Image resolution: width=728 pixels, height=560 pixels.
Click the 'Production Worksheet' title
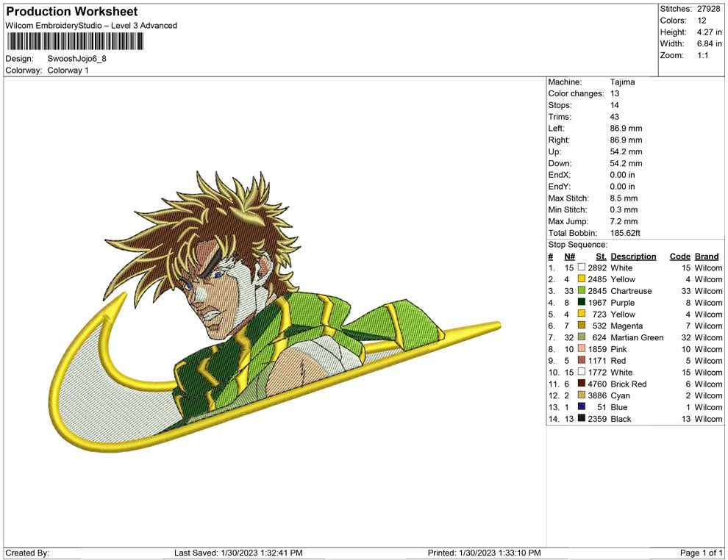pyautogui.click(x=72, y=12)
